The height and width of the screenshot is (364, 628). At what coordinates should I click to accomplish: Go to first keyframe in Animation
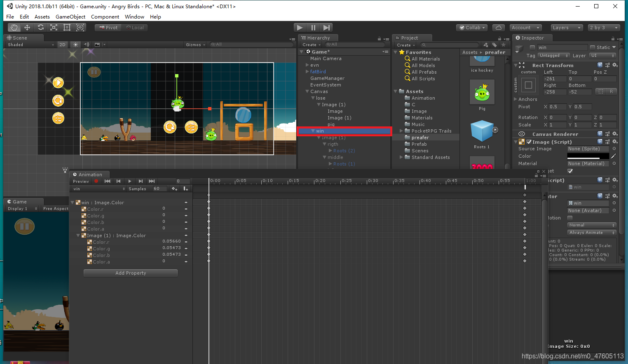click(x=108, y=181)
